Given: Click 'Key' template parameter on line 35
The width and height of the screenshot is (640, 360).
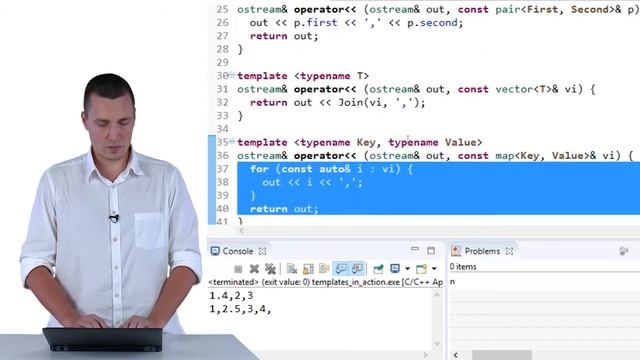Looking at the screenshot, I should 366,142.
